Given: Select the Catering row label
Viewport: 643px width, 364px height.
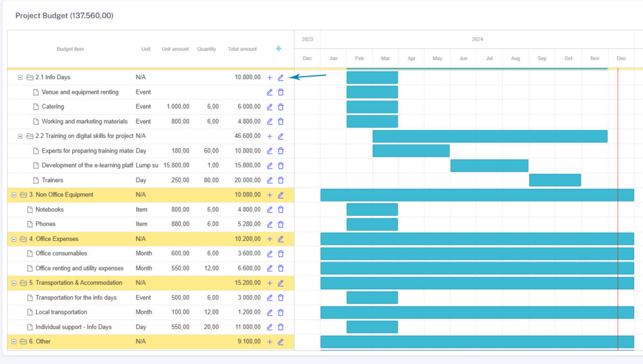Looking at the screenshot, I should click(x=53, y=107).
